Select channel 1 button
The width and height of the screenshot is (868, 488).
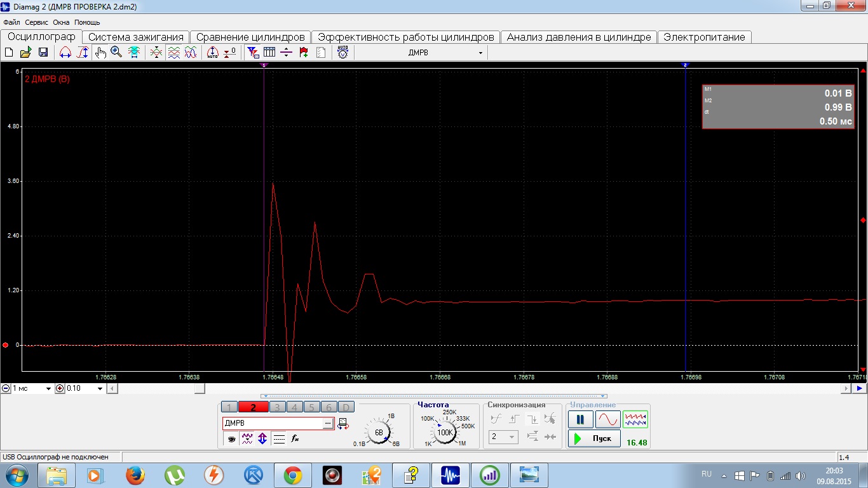pyautogui.click(x=229, y=408)
